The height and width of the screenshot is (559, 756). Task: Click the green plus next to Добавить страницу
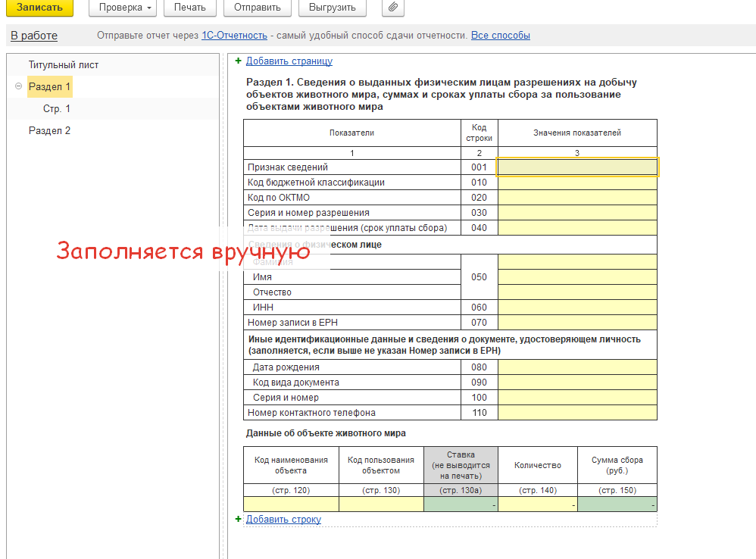(238, 61)
